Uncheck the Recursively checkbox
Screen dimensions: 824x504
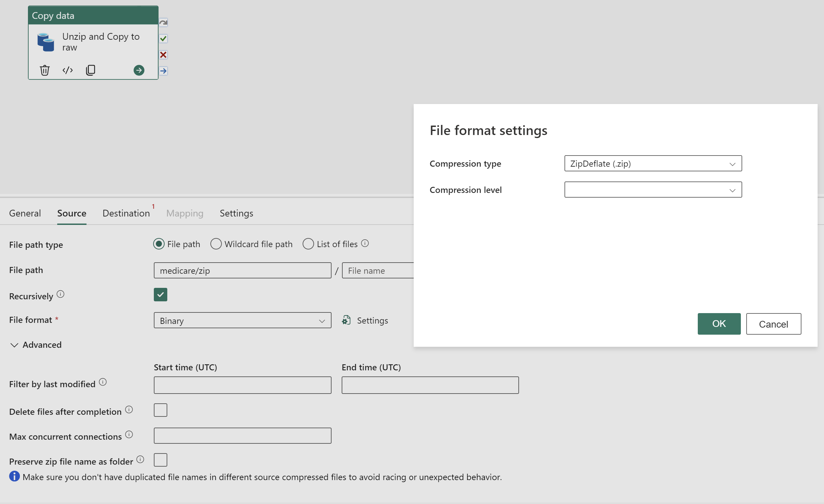pyautogui.click(x=161, y=295)
